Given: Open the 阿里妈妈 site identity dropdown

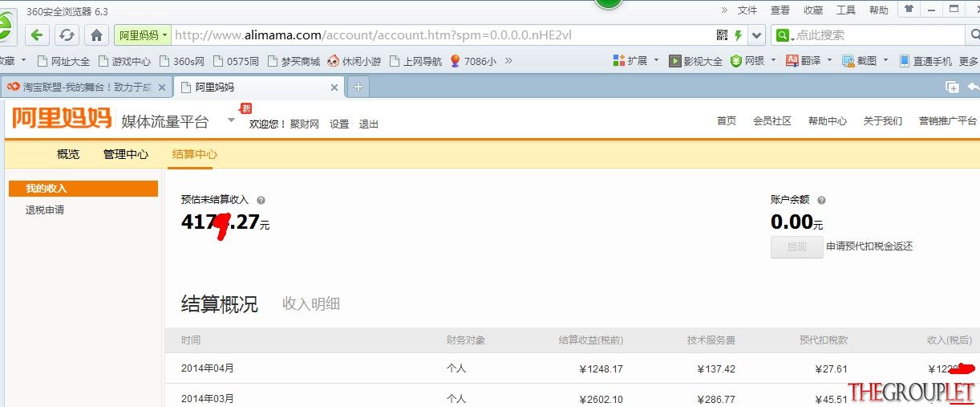Looking at the screenshot, I should point(143,35).
